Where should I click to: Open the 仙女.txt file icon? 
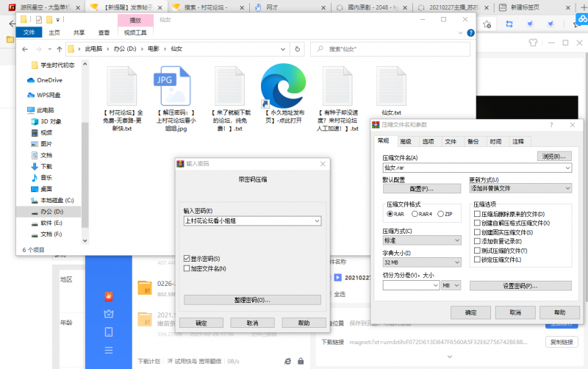(391, 87)
